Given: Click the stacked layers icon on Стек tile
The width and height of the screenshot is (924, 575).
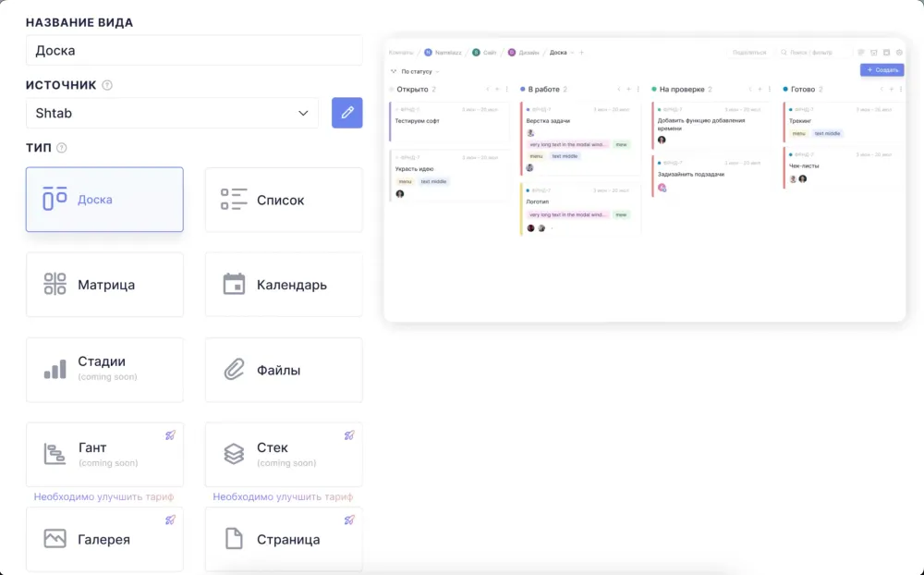Looking at the screenshot, I should click(x=234, y=454).
